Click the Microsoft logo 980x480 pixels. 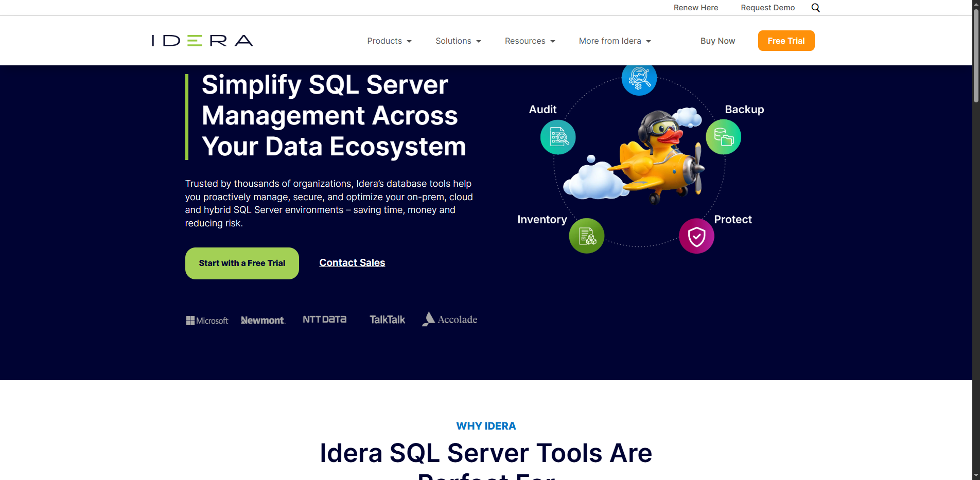(x=207, y=321)
